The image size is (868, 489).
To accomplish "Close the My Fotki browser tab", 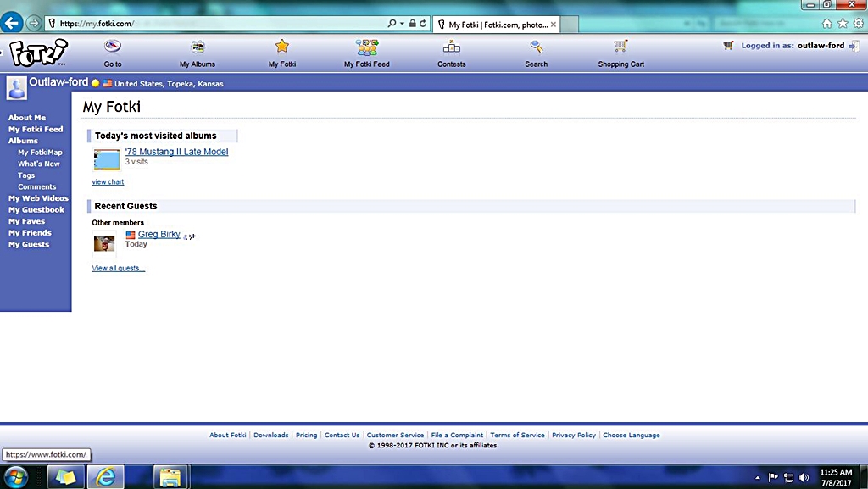I will click(x=553, y=25).
